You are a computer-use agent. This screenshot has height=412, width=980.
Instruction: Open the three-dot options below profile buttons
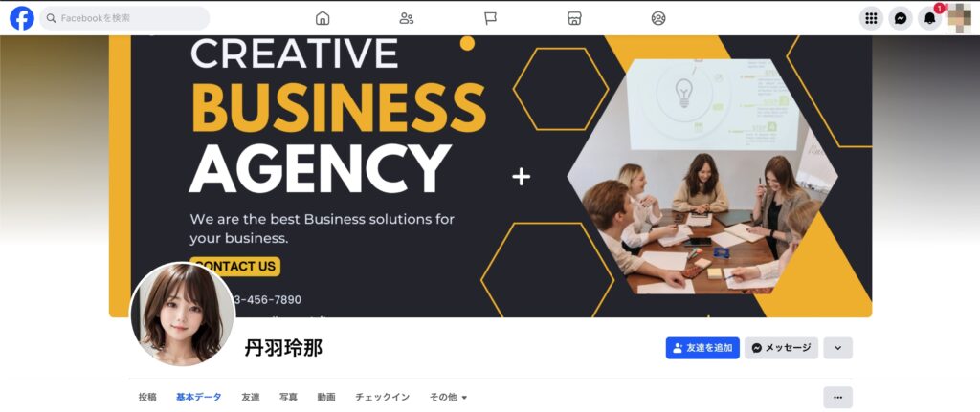pos(838,397)
